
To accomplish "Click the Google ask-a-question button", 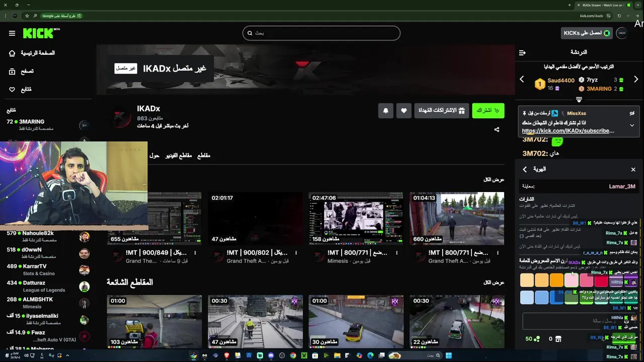I will point(62,16).
